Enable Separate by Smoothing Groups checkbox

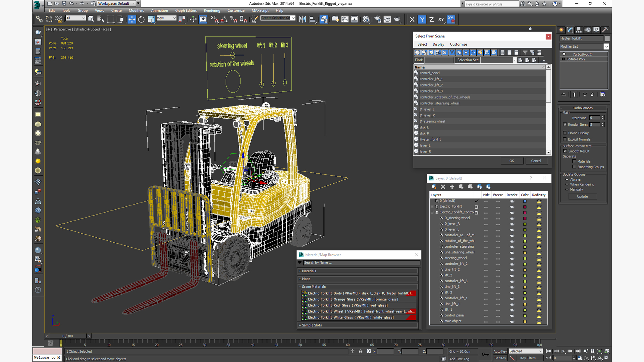(x=574, y=167)
